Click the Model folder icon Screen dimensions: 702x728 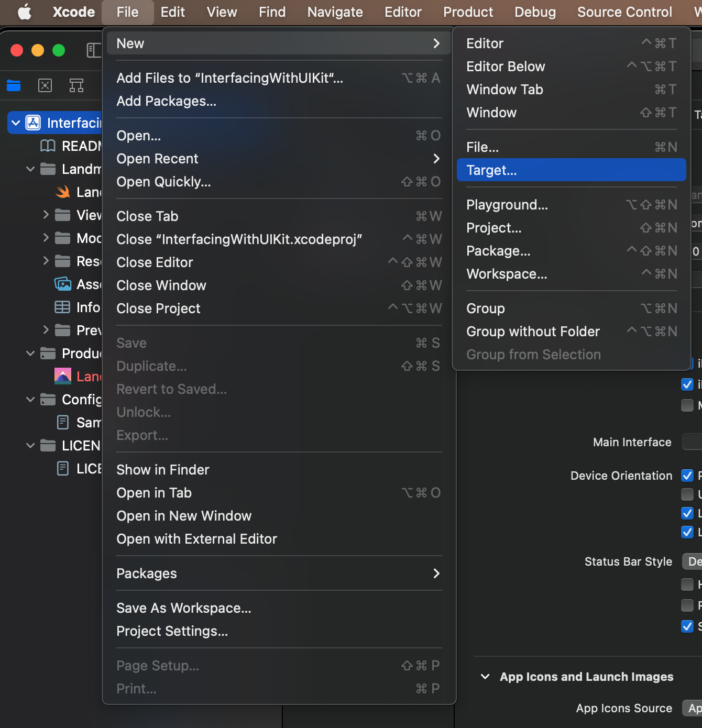pyautogui.click(x=63, y=238)
